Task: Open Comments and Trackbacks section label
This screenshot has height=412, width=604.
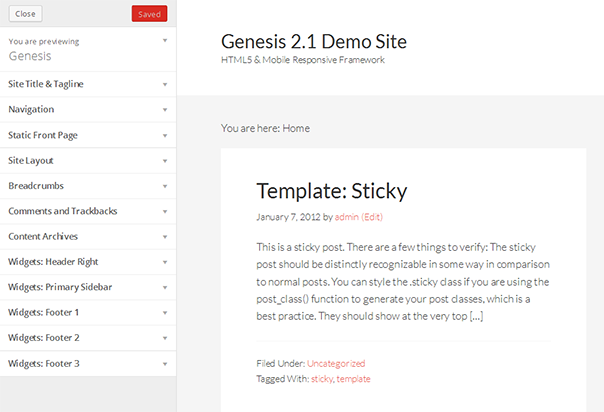Action: (x=63, y=211)
